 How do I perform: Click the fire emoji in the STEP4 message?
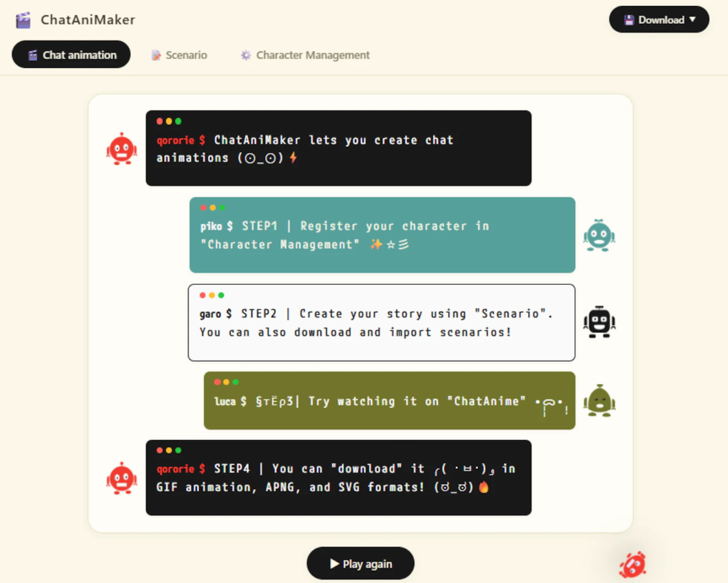484,487
